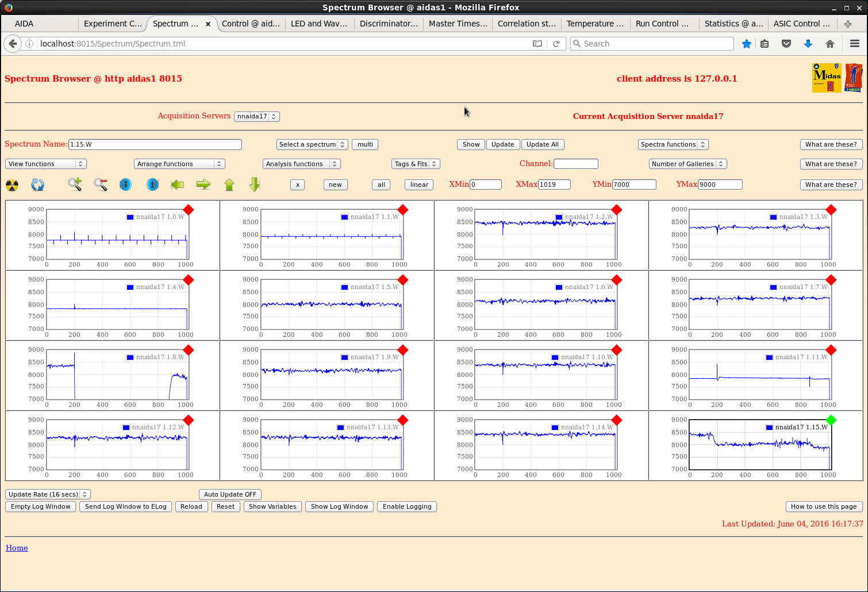Click the Show button

[x=471, y=144]
